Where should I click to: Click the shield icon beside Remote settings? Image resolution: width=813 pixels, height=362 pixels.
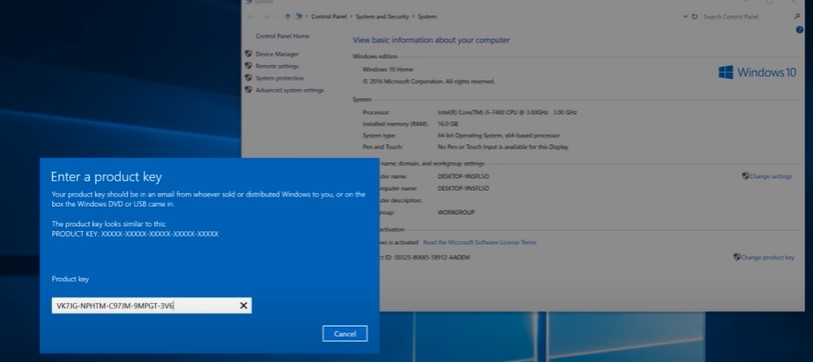coord(248,65)
